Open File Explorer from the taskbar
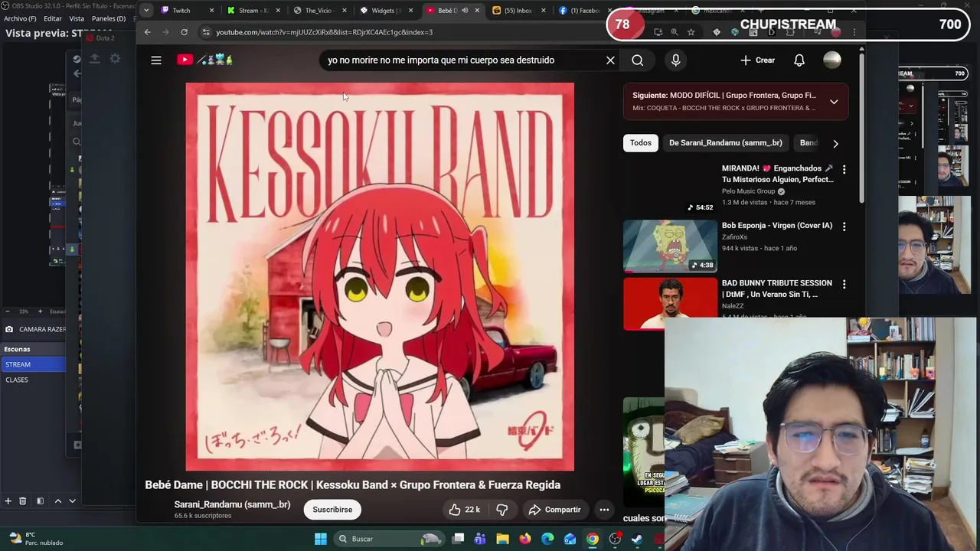The height and width of the screenshot is (551, 980). [502, 539]
